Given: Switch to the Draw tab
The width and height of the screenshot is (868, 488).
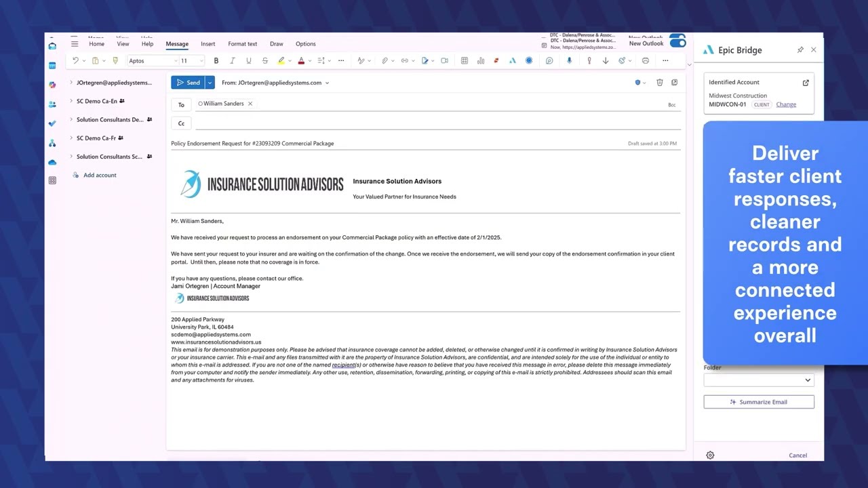Looking at the screenshot, I should pos(277,44).
